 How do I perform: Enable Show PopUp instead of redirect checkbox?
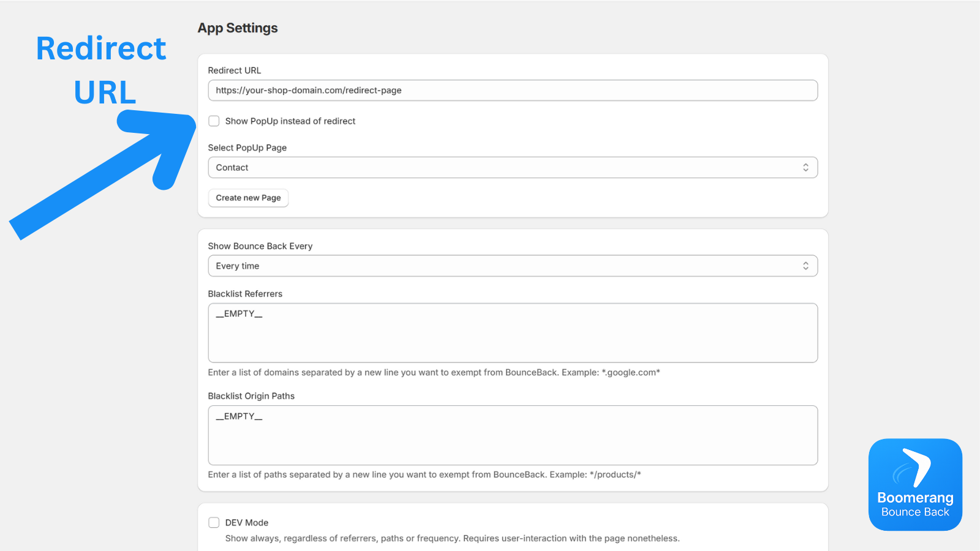(x=214, y=121)
